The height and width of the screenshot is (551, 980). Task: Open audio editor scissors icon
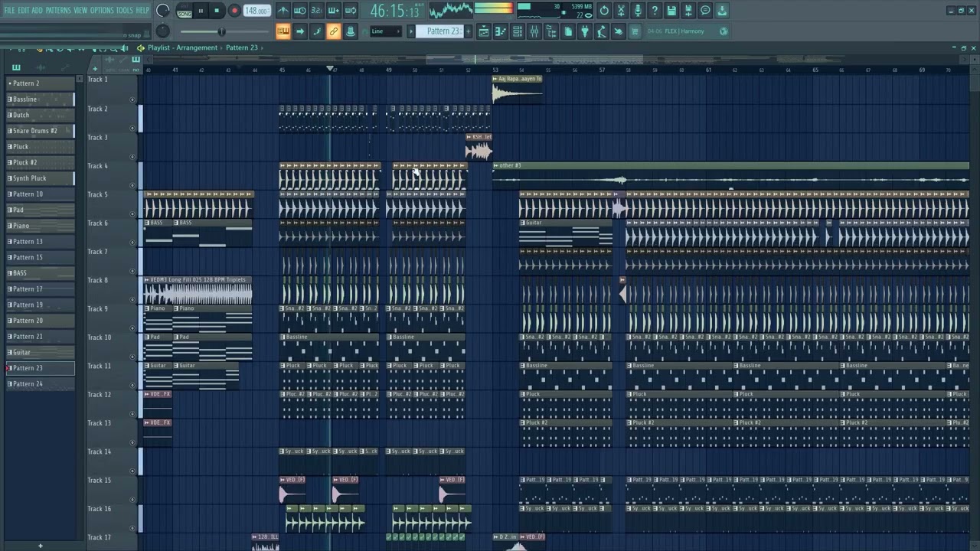pos(621,11)
